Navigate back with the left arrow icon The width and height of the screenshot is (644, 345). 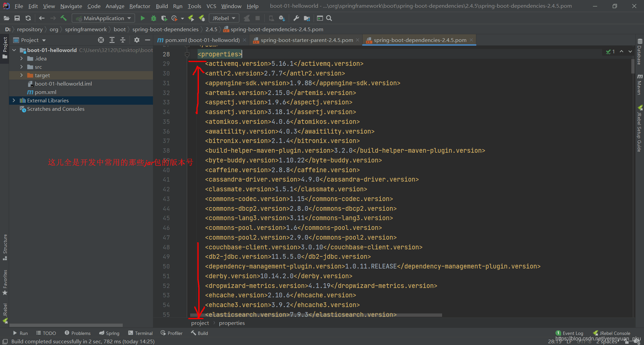42,18
